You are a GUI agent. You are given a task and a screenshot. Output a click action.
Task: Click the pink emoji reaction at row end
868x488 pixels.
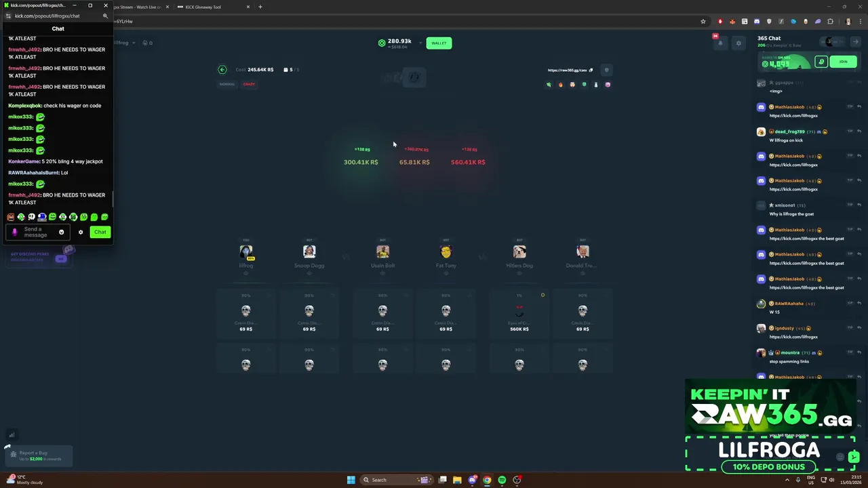point(608,85)
